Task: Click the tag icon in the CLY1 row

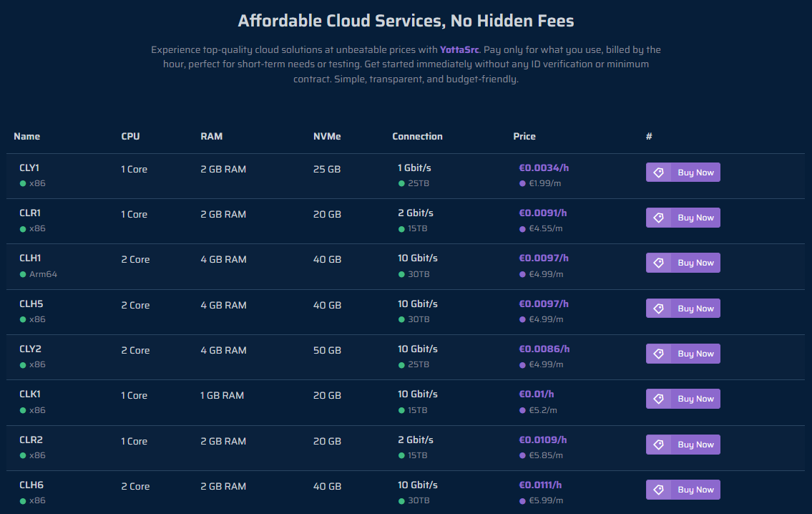Action: (x=658, y=173)
